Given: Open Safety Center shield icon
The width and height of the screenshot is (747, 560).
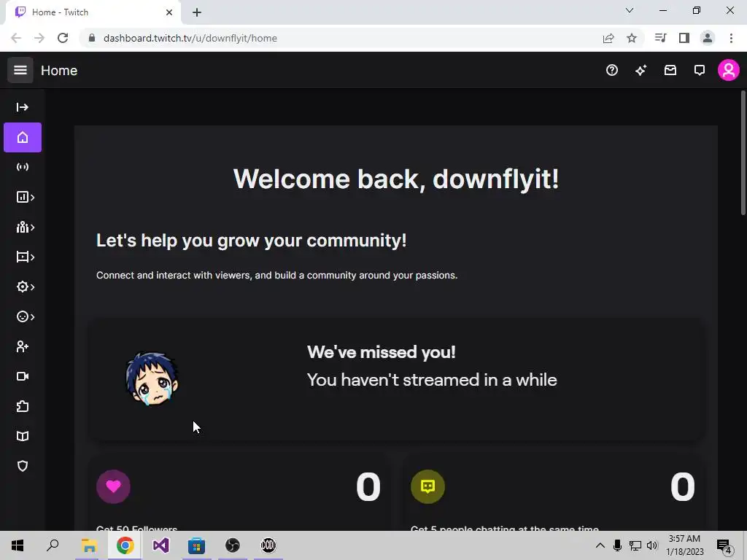Looking at the screenshot, I should (x=23, y=466).
